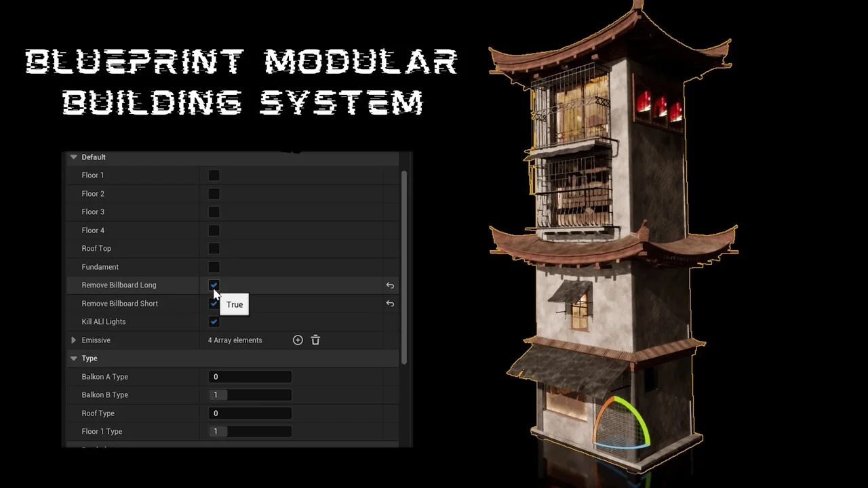Reset Remove Billboard Long to default
Viewport: 868px width, 488px height.
(x=390, y=286)
